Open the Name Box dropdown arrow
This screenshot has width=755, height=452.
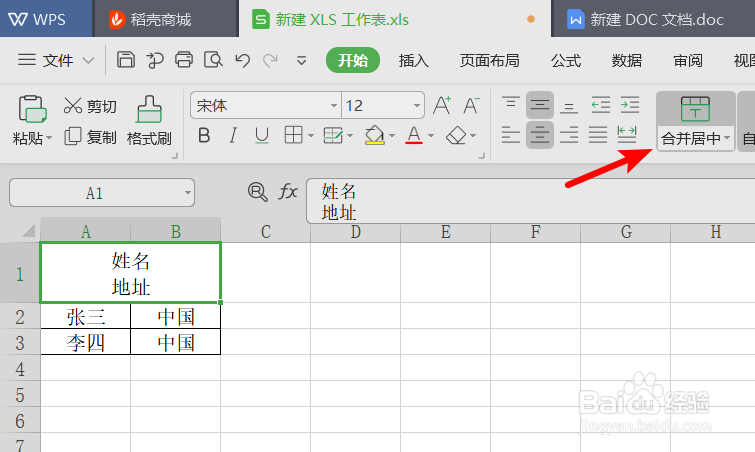(x=187, y=193)
